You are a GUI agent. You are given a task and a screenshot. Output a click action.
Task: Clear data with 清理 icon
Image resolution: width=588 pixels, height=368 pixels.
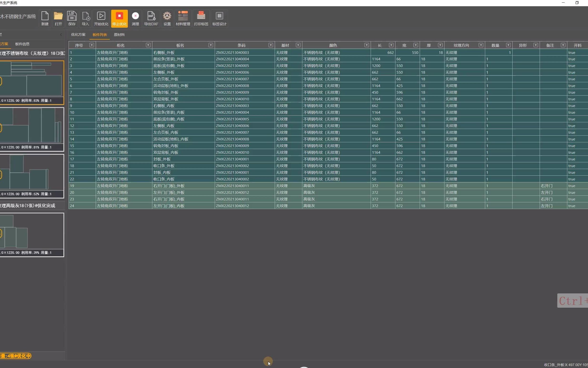135,19
